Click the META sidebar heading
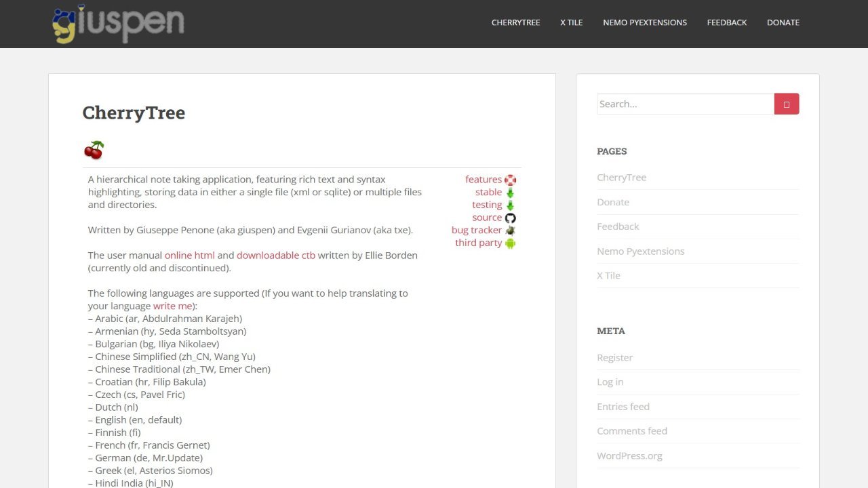The height and width of the screenshot is (488, 868). (611, 331)
